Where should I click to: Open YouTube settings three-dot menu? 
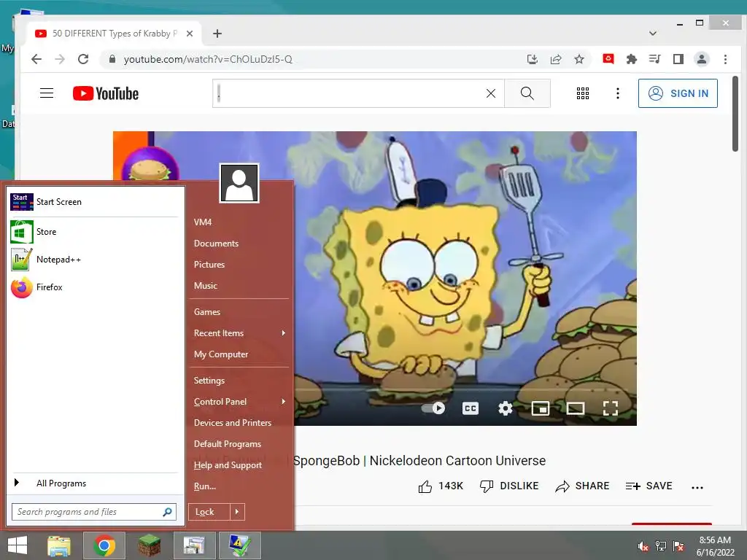tap(618, 93)
